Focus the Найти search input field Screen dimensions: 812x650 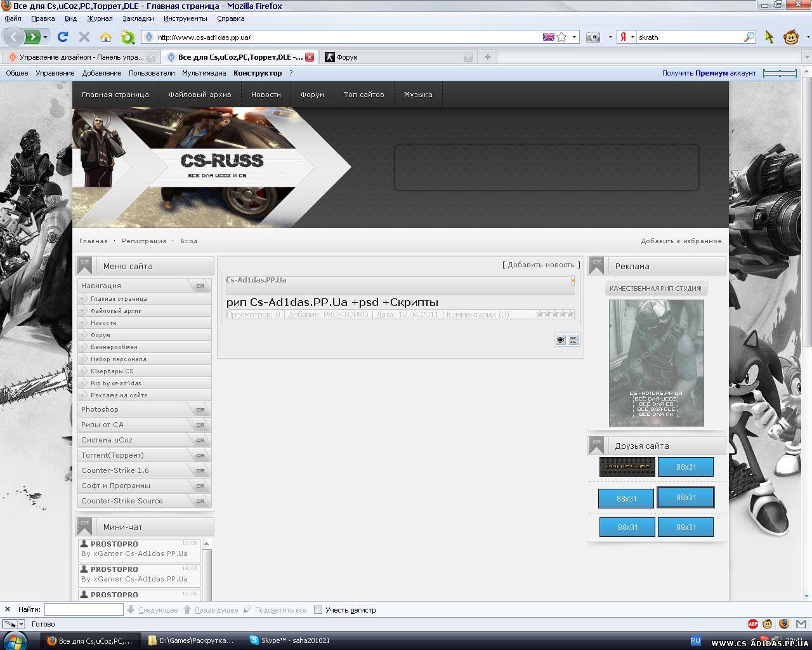pos(84,609)
